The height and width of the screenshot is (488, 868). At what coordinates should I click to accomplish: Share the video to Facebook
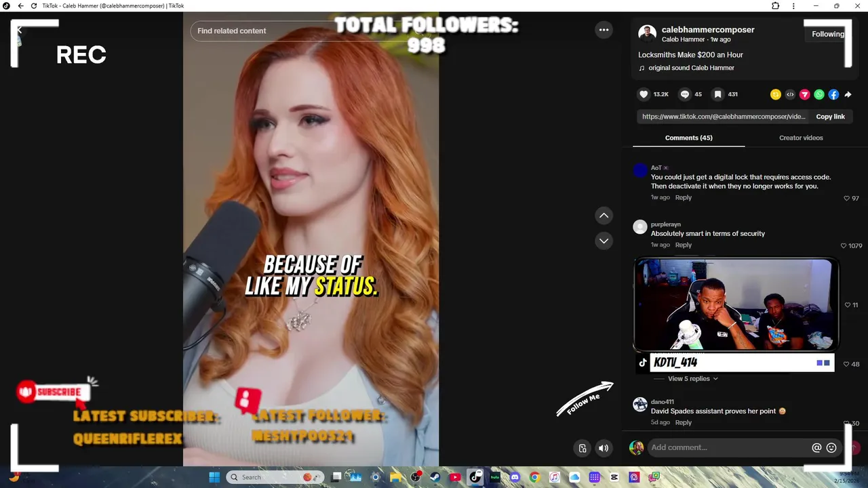click(x=833, y=95)
